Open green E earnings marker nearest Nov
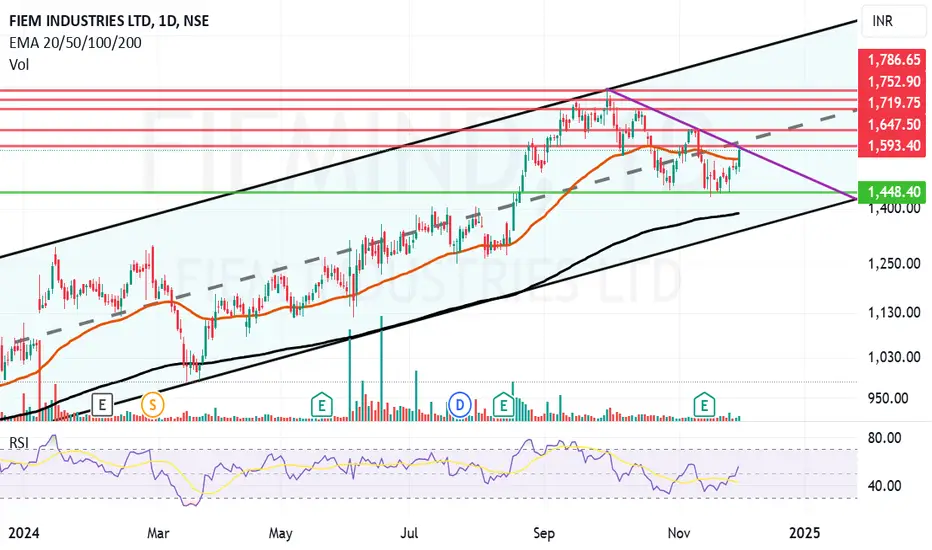This screenshot has height=550, width=932. pos(704,405)
